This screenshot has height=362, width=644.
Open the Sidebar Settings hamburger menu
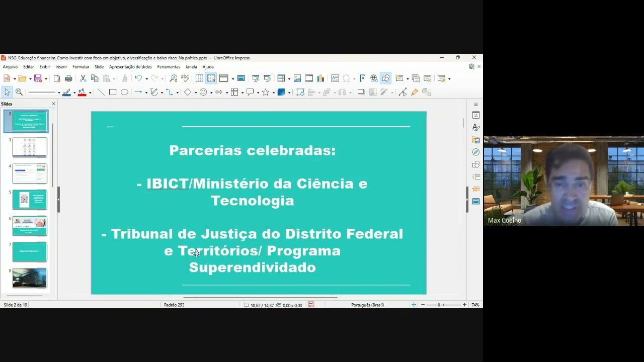(x=476, y=105)
